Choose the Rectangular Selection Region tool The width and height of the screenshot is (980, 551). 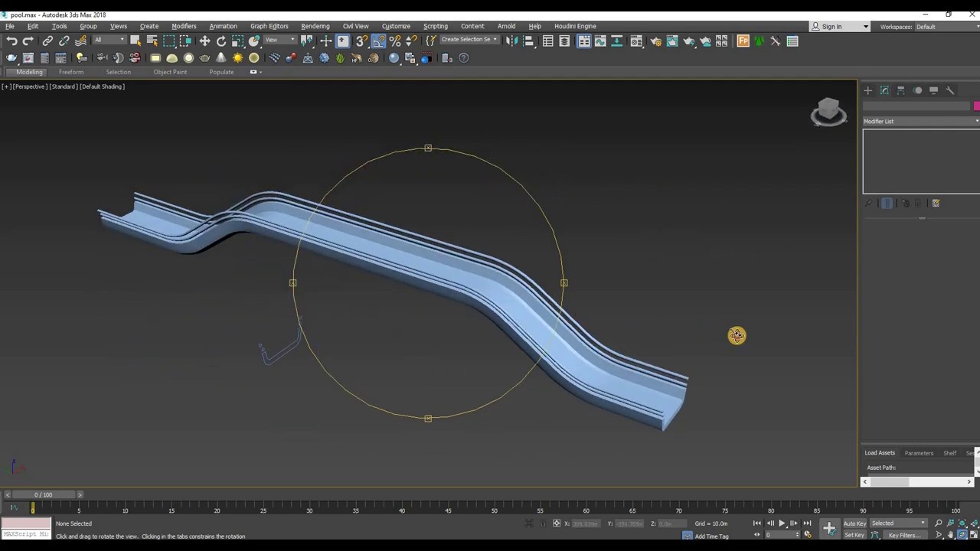point(169,41)
